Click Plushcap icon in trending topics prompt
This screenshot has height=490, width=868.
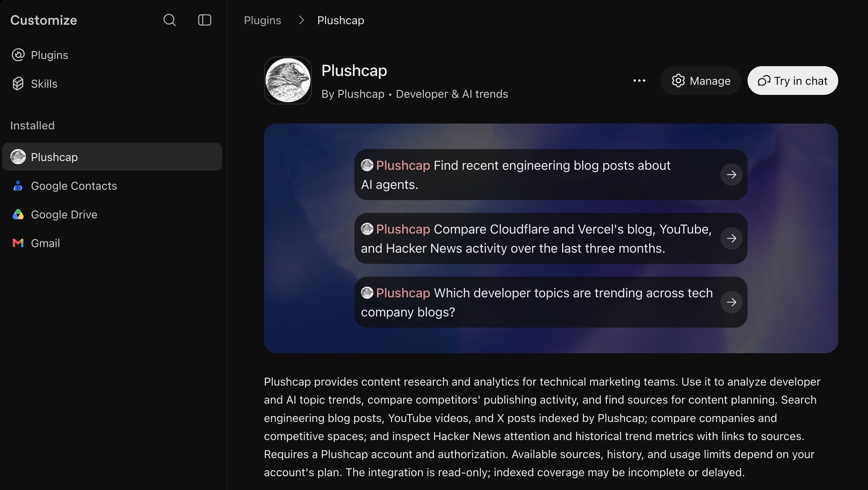pos(367,293)
